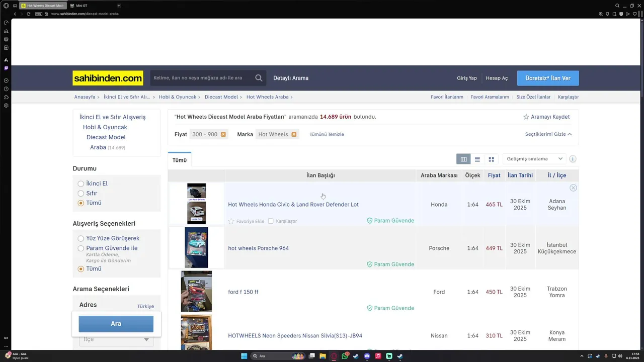Switch to list view icon

coord(477,159)
